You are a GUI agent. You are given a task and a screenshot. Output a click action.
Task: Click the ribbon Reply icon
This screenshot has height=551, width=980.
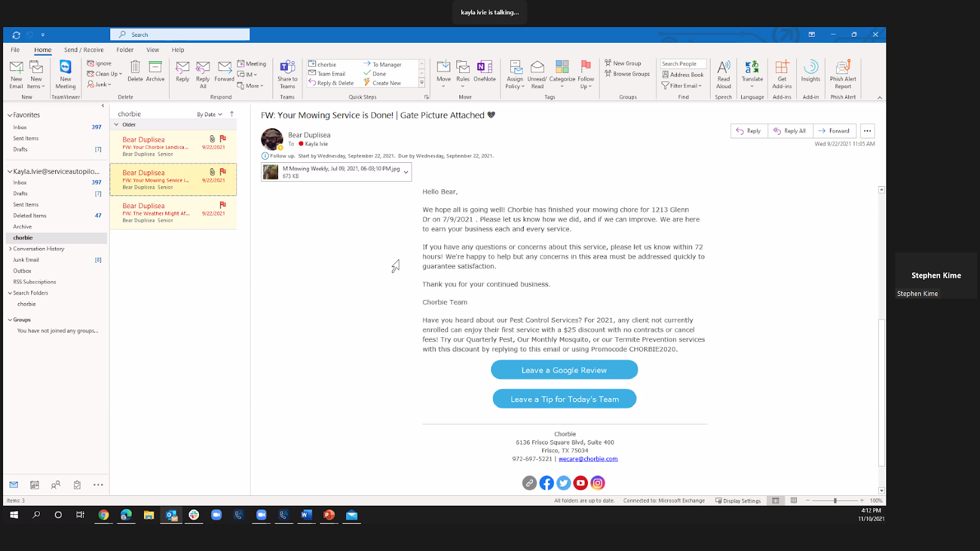tap(183, 67)
